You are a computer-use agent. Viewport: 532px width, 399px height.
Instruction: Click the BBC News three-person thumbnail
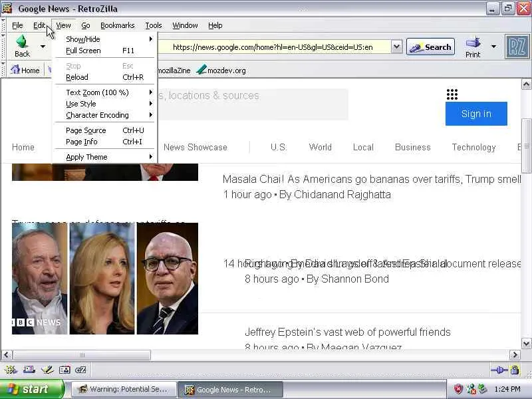[105, 279]
